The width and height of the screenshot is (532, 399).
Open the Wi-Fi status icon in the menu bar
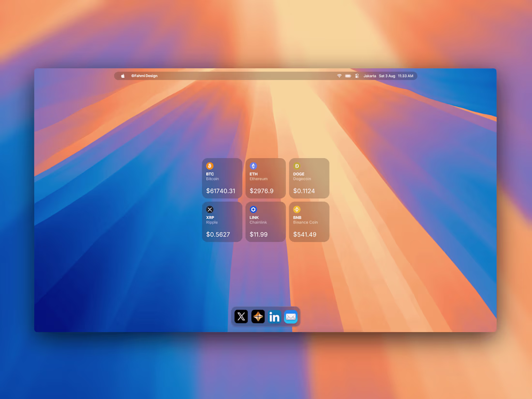(x=339, y=75)
